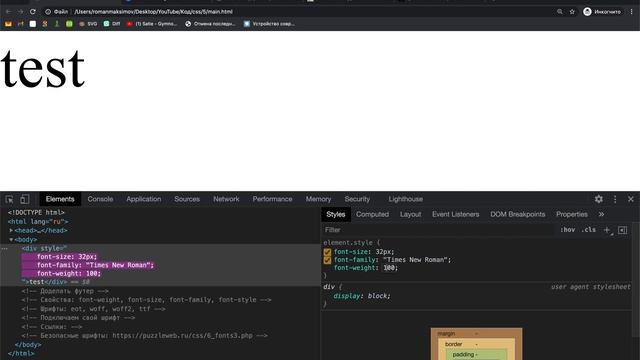This screenshot has width=640, height=360.
Task: Open the Chrome three-dot menu
Action: 631,12
